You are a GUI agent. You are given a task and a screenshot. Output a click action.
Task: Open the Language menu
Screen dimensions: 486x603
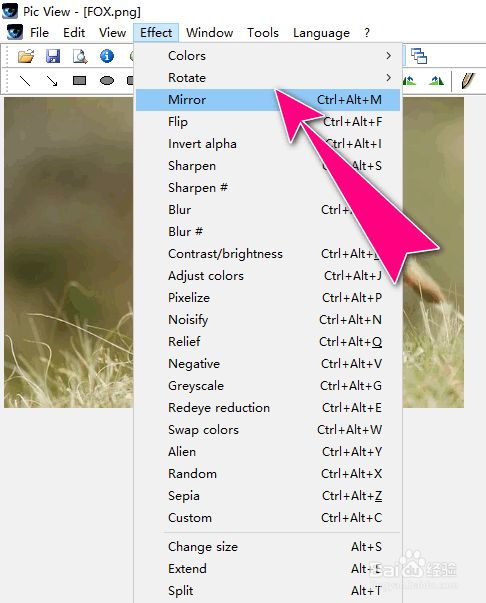[321, 33]
